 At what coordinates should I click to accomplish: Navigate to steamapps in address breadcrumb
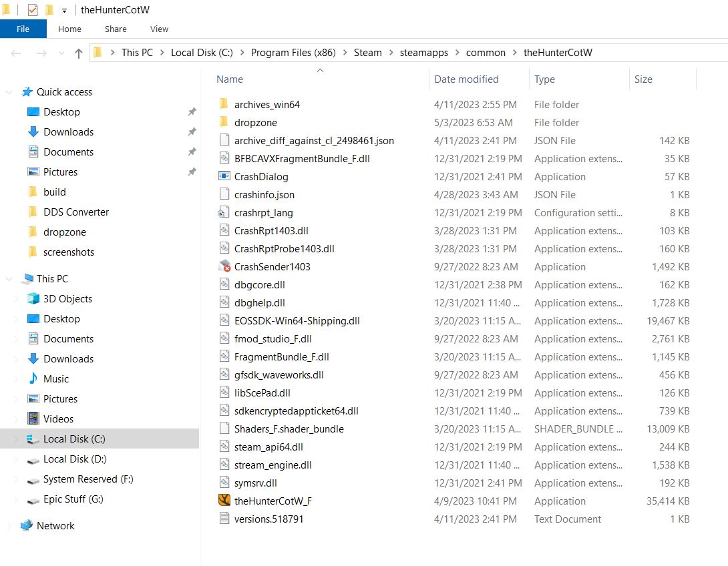[x=424, y=53]
